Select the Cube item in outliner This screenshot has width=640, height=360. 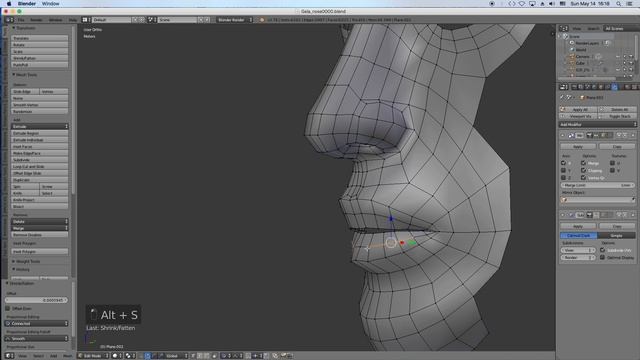click(580, 63)
